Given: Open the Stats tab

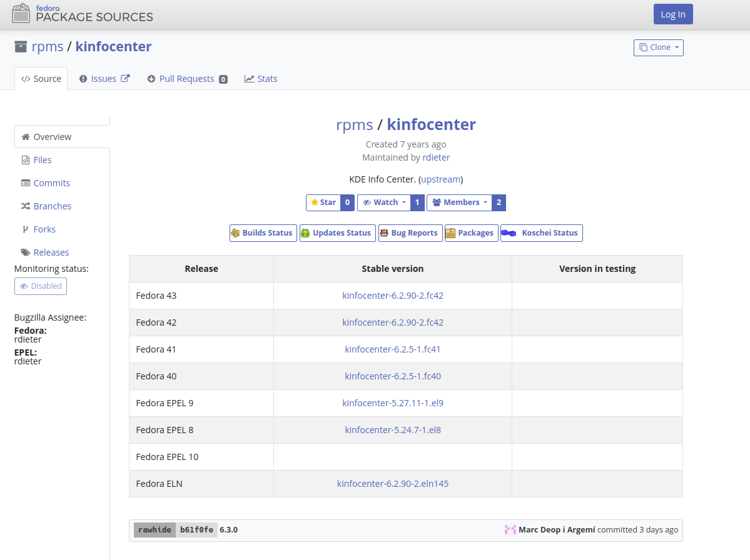Looking at the screenshot, I should 261,78.
